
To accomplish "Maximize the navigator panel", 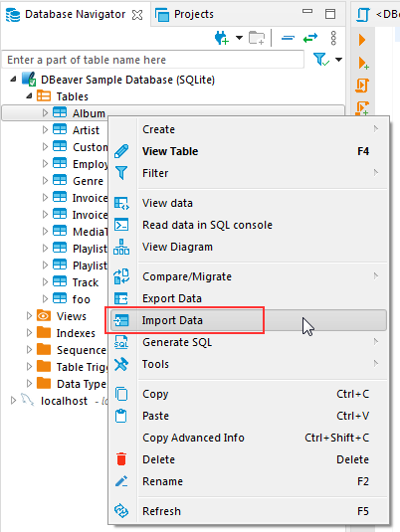I will [x=330, y=14].
